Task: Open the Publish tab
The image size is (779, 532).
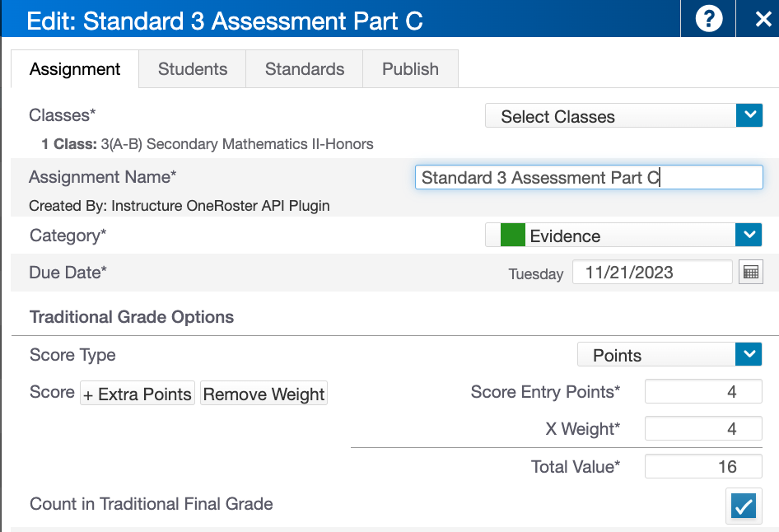Action: tap(410, 69)
